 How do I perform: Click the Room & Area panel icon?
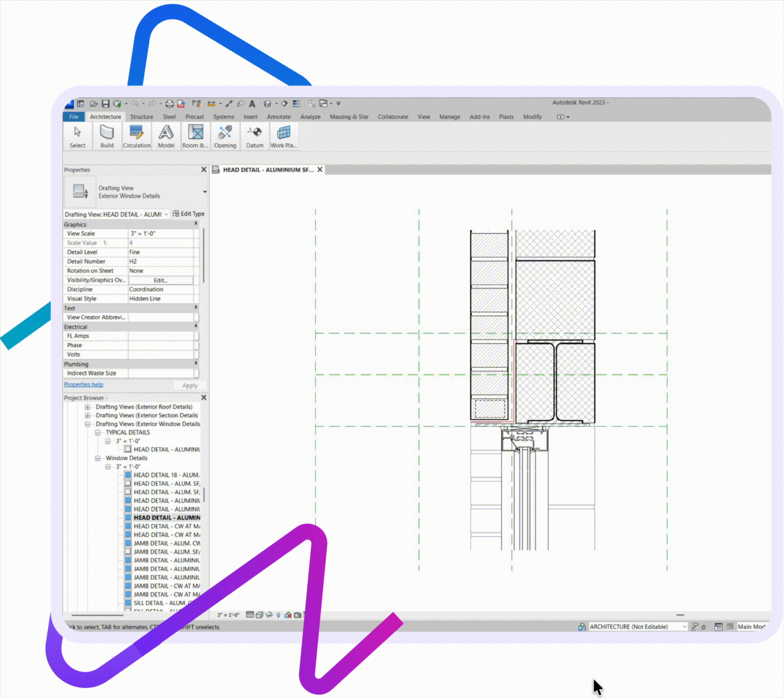(195, 136)
